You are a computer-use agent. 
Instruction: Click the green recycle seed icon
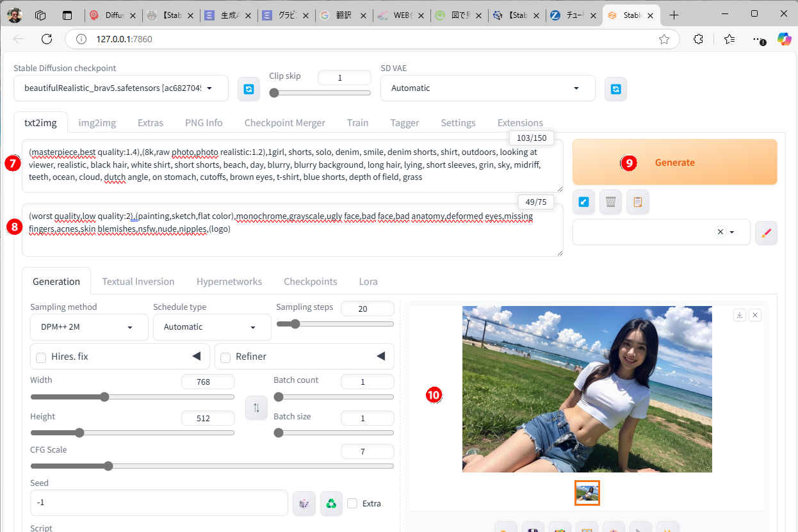pos(330,503)
